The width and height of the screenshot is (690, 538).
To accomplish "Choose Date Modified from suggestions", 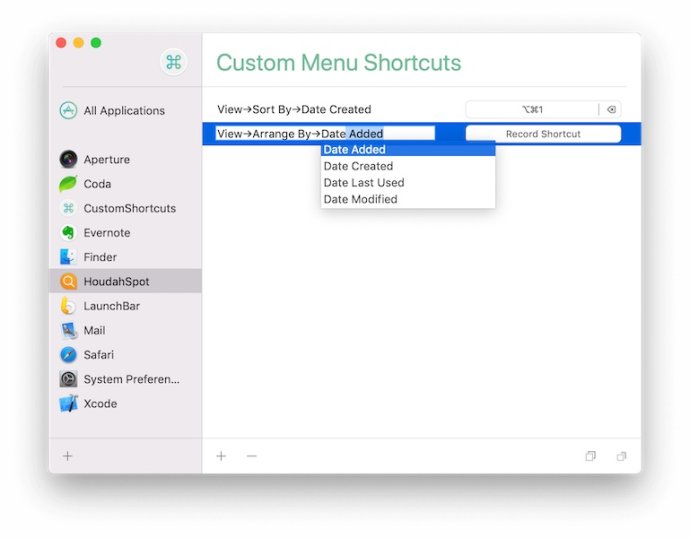I will pos(408,199).
